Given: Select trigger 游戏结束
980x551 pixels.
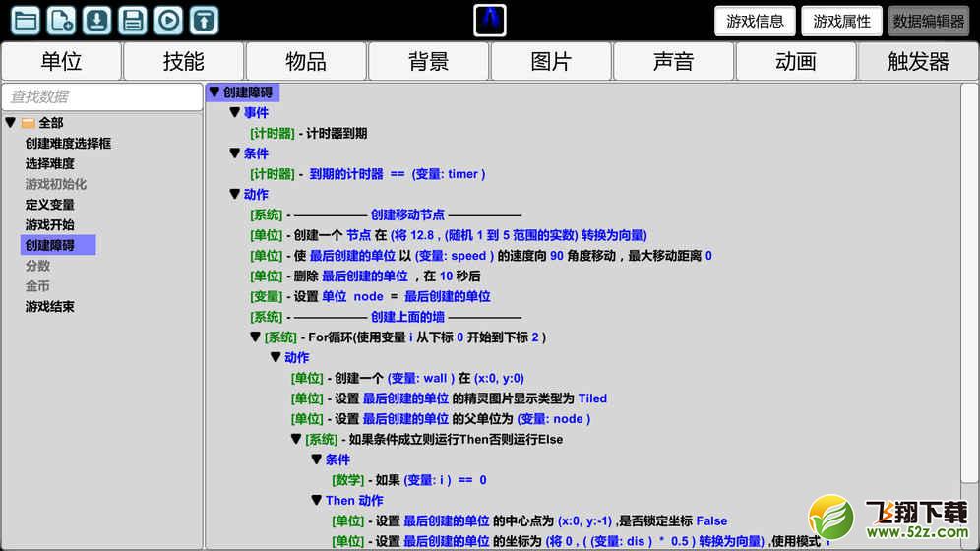Looking at the screenshot, I should (x=50, y=307).
